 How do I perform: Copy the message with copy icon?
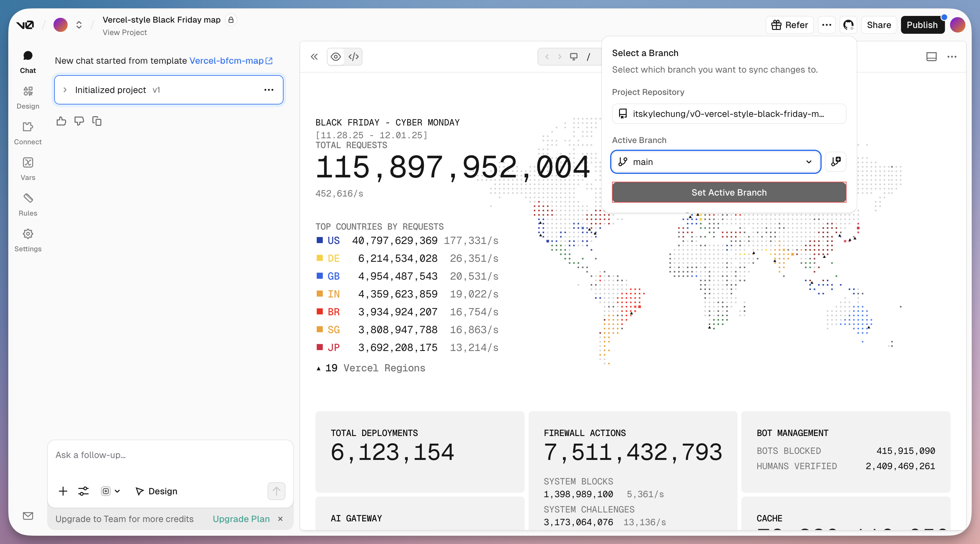97,121
